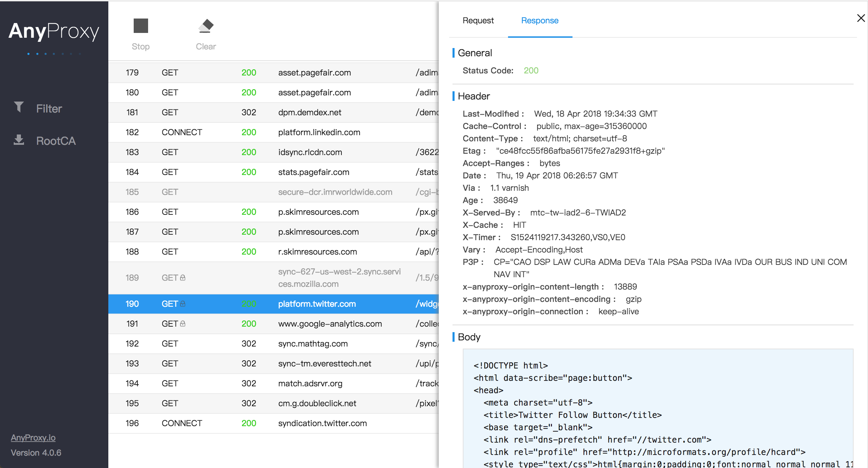This screenshot has height=468, width=868.
Task: Click lock icon on request 189
Action: (x=183, y=278)
